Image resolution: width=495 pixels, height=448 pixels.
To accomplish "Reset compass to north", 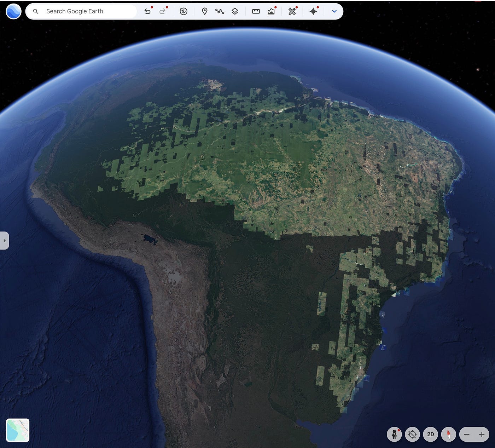I will (449, 434).
